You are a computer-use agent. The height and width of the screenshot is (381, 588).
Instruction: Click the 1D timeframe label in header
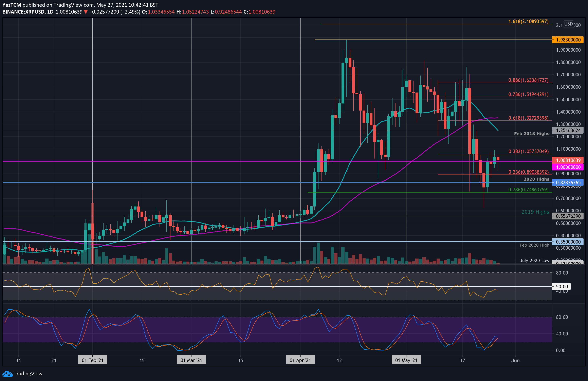(50, 12)
